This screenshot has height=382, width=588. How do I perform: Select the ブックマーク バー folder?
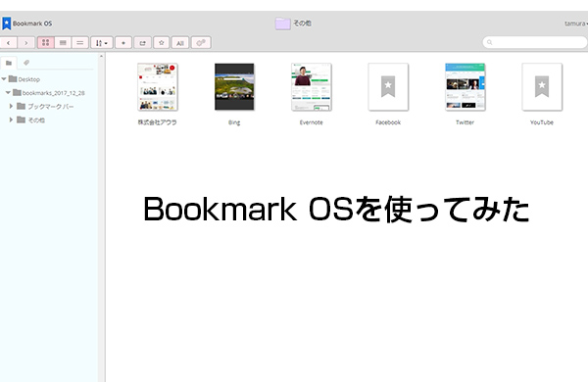(x=45, y=106)
